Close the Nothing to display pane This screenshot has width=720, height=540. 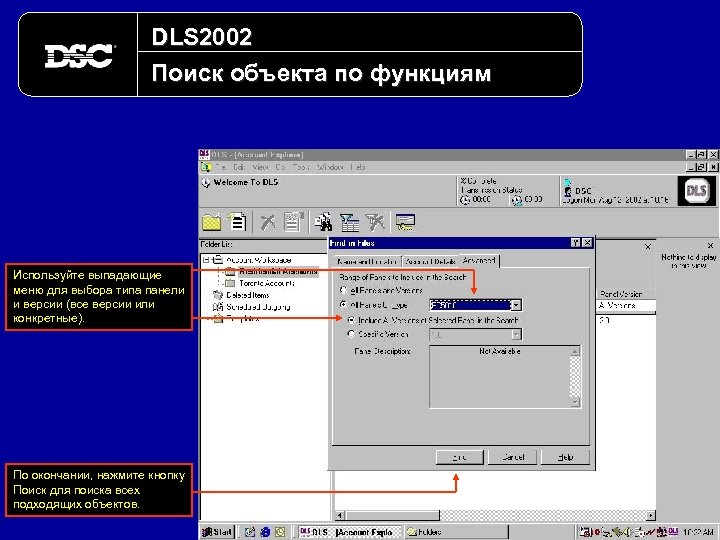click(710, 246)
